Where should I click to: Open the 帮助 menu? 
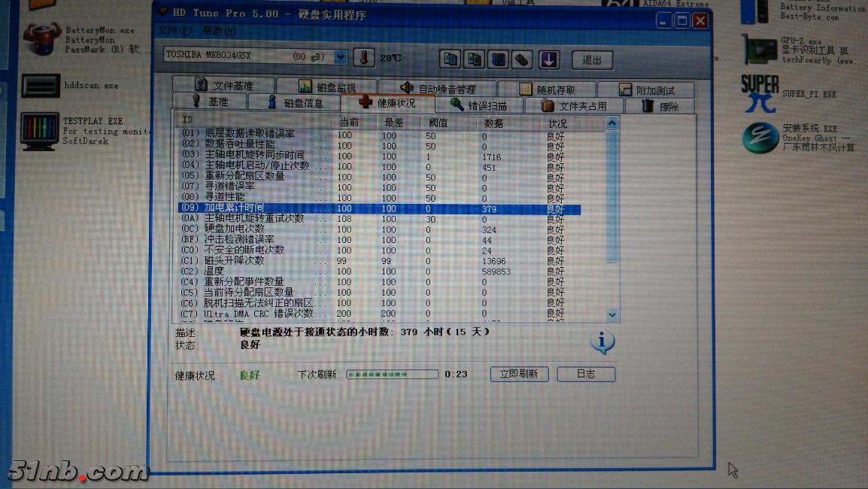pyautogui.click(x=218, y=31)
